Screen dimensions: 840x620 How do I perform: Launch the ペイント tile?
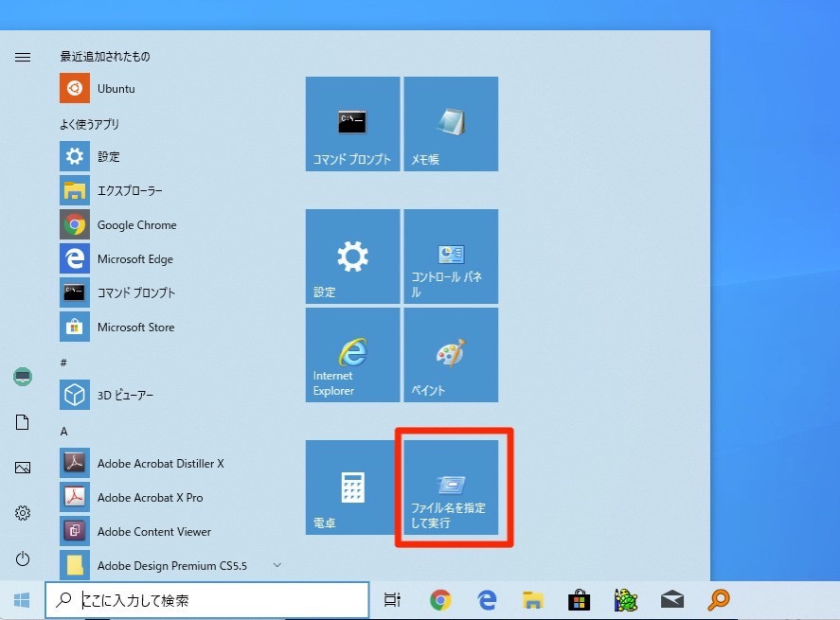click(x=451, y=354)
